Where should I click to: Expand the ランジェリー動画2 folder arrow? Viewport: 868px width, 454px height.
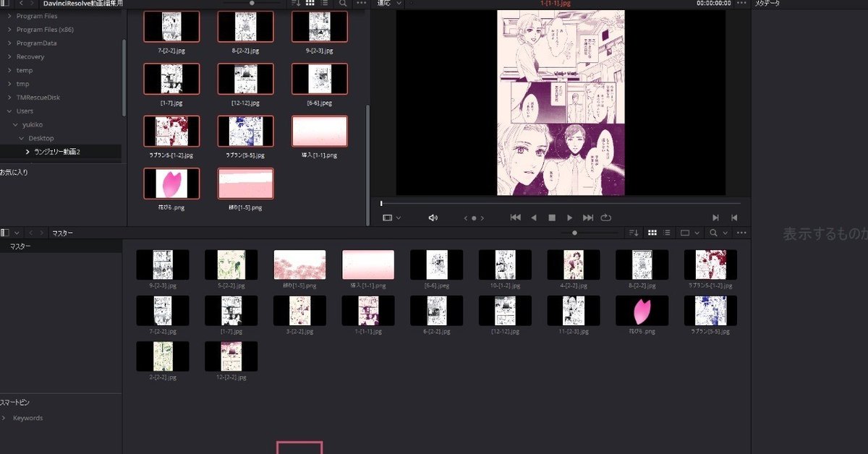27,152
